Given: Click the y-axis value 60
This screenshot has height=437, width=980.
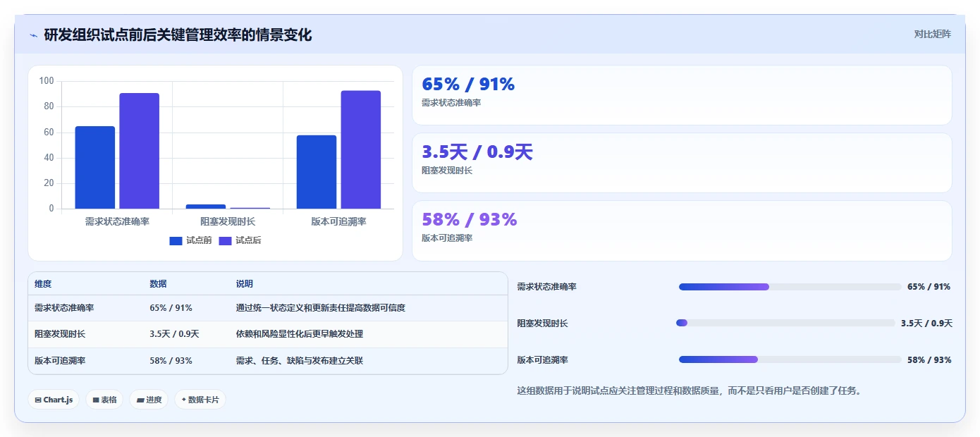Looking at the screenshot, I should pos(49,132).
